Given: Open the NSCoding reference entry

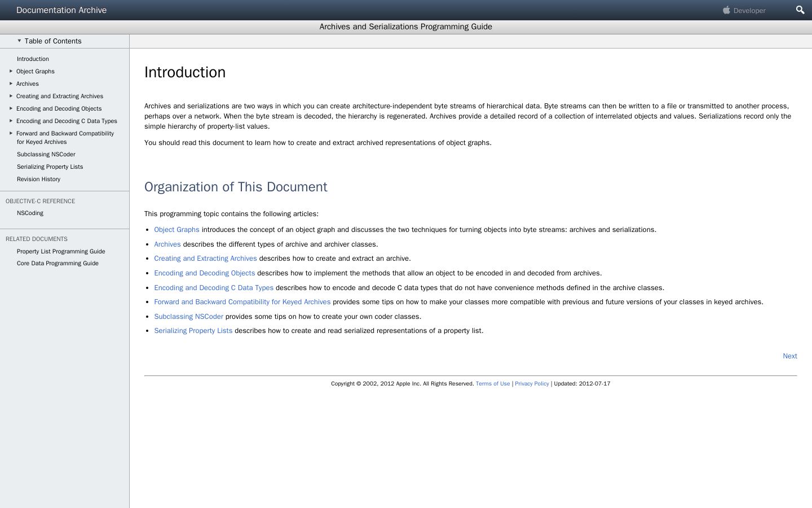Looking at the screenshot, I should pyautogui.click(x=30, y=213).
